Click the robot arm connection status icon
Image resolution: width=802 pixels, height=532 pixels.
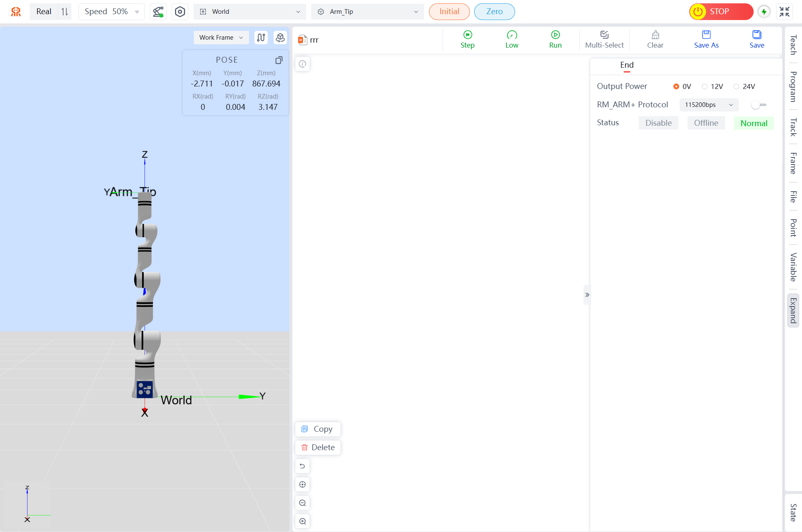click(158, 12)
